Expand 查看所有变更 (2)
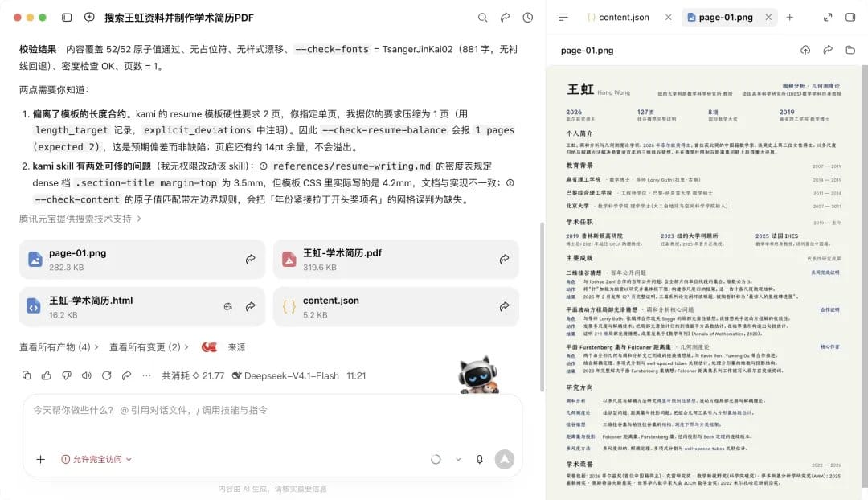 tap(149, 347)
